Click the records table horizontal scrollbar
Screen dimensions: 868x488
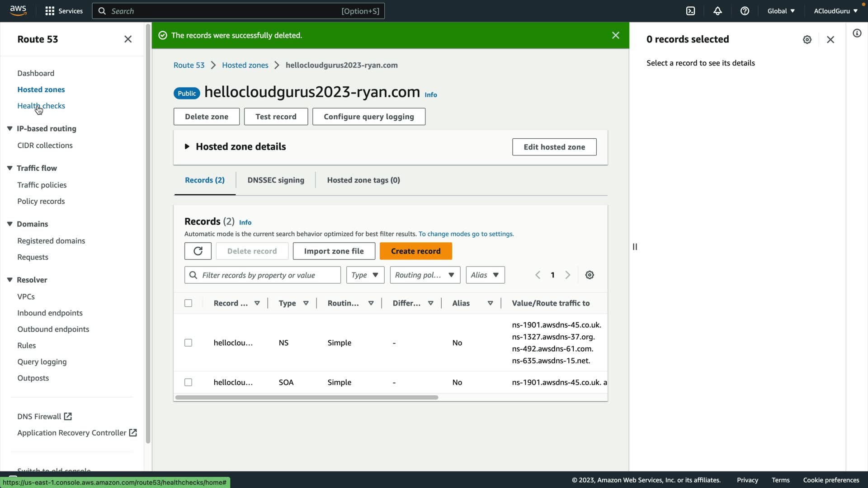[x=307, y=398]
